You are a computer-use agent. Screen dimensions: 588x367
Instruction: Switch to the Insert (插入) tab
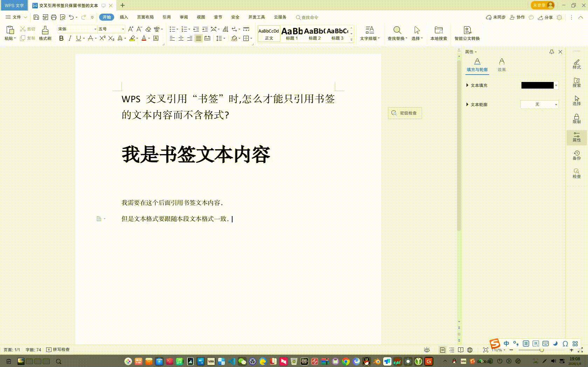click(x=124, y=17)
